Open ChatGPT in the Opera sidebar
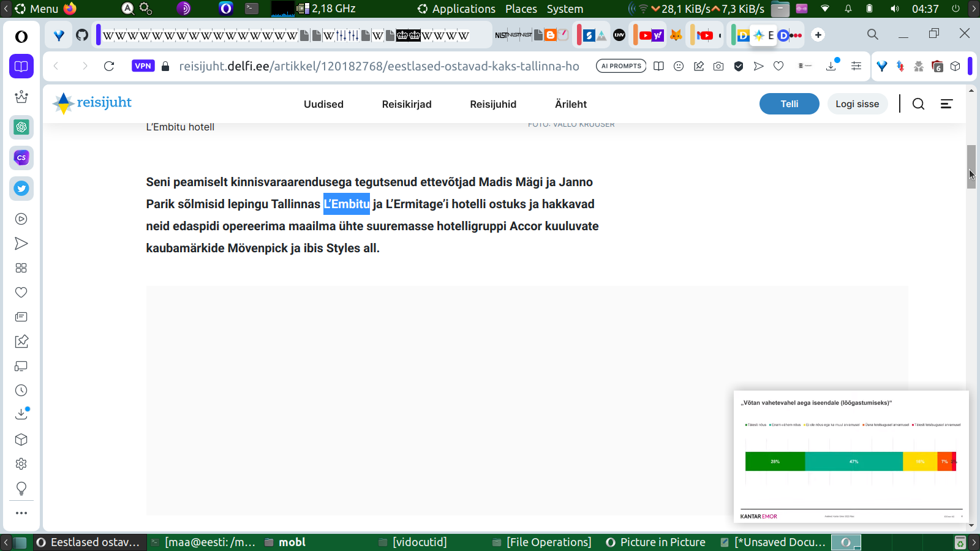The image size is (980, 551). 21,127
